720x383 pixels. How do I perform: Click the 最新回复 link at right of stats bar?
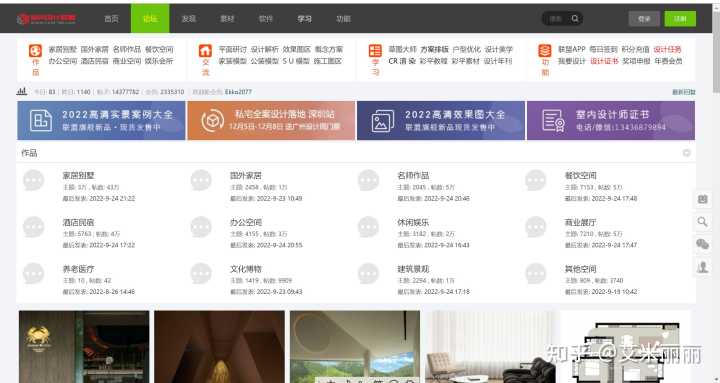click(x=684, y=92)
